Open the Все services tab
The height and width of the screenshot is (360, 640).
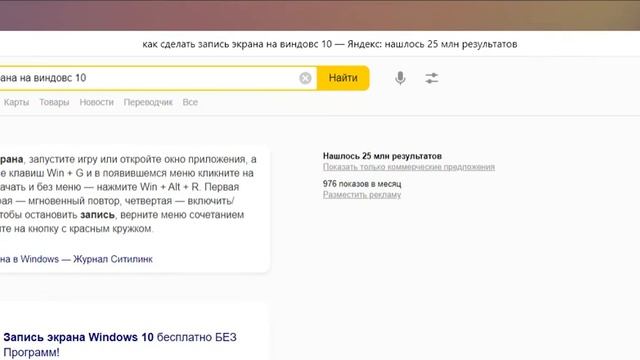[190, 102]
